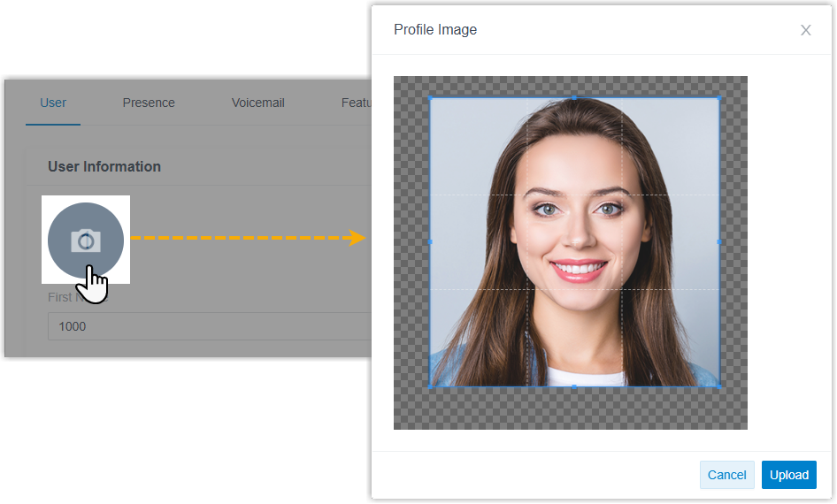Click the bottom-center crop edge handle
The height and width of the screenshot is (504, 837).
(x=574, y=386)
